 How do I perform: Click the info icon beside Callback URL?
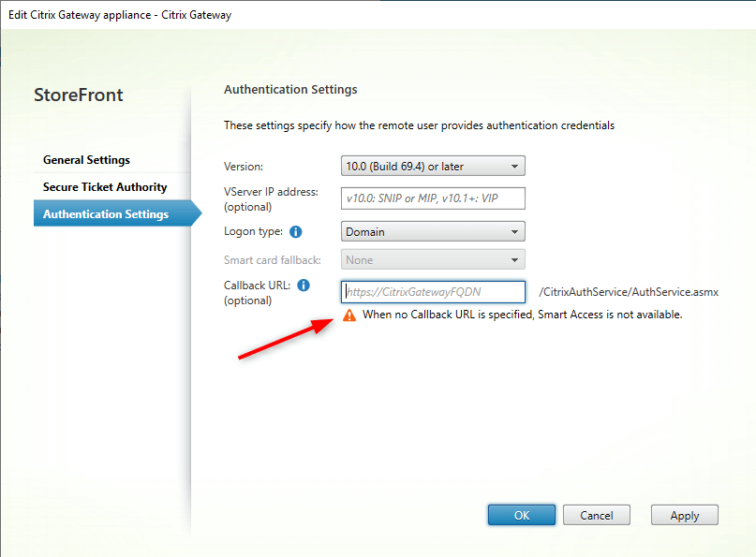(303, 286)
